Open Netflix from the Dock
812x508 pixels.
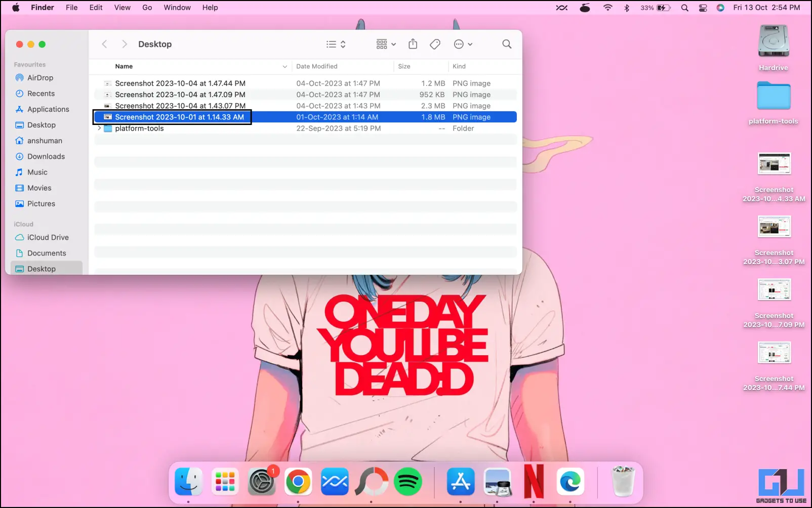coord(534,481)
